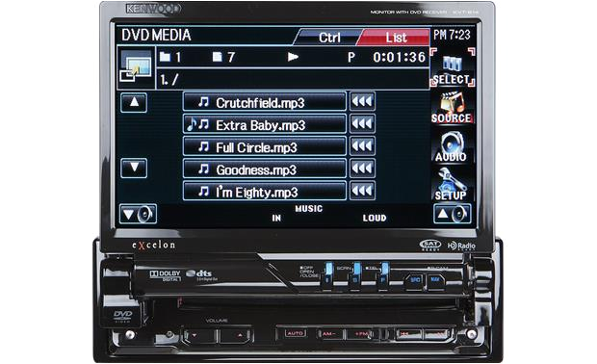Move the file list down with the down arrow

coord(134,168)
